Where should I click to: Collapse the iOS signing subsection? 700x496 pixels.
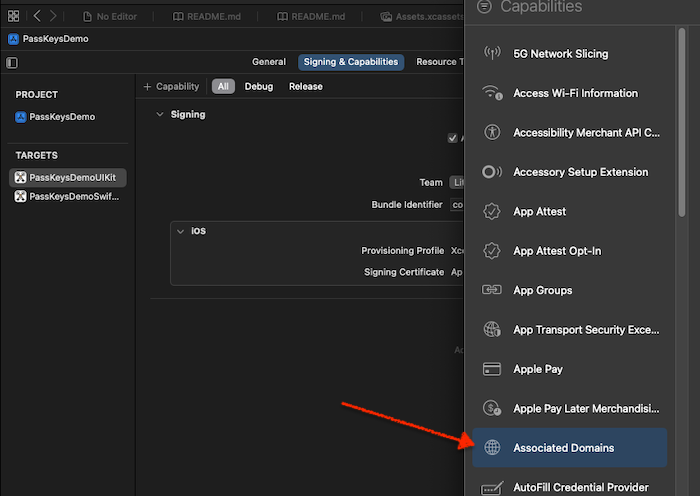180,231
